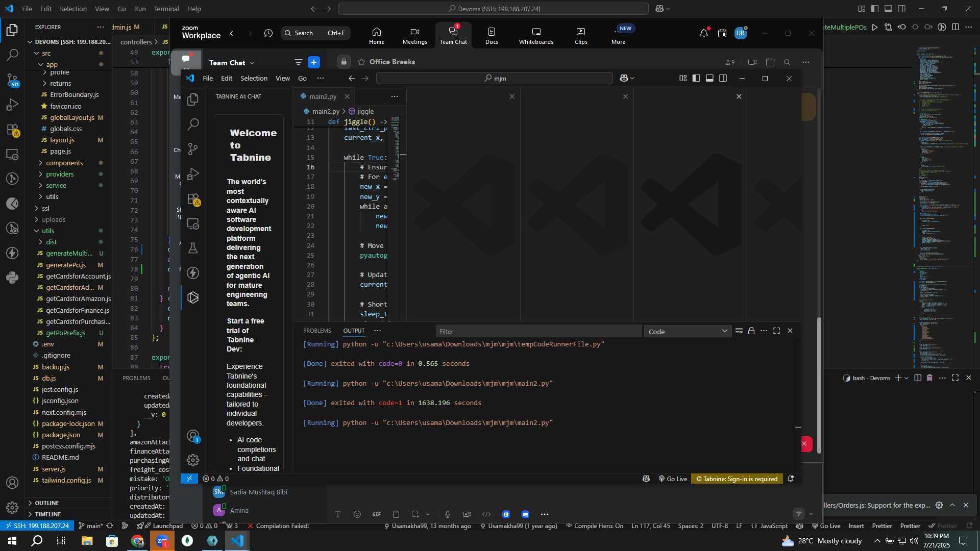This screenshot has width=980, height=551.
Task: Toggle primary side bar in front mjm VS Code
Action: point(696,78)
